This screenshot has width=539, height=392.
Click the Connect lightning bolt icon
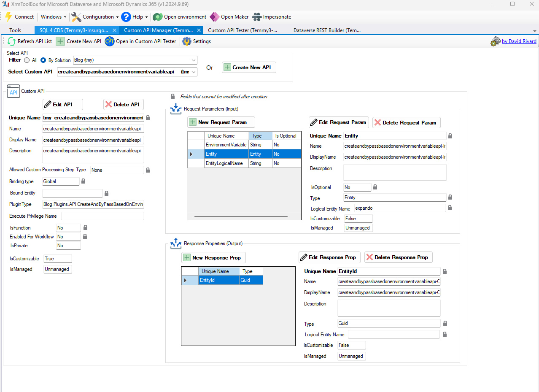[8, 17]
